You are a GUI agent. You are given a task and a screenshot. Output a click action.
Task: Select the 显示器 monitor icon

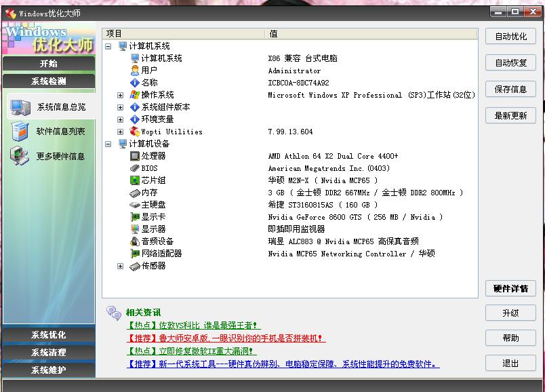[135, 229]
